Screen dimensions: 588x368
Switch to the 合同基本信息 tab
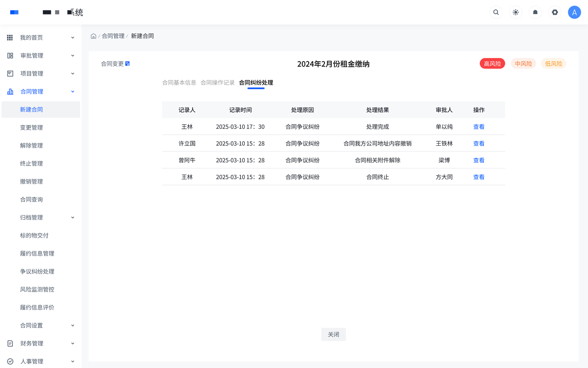(x=179, y=83)
